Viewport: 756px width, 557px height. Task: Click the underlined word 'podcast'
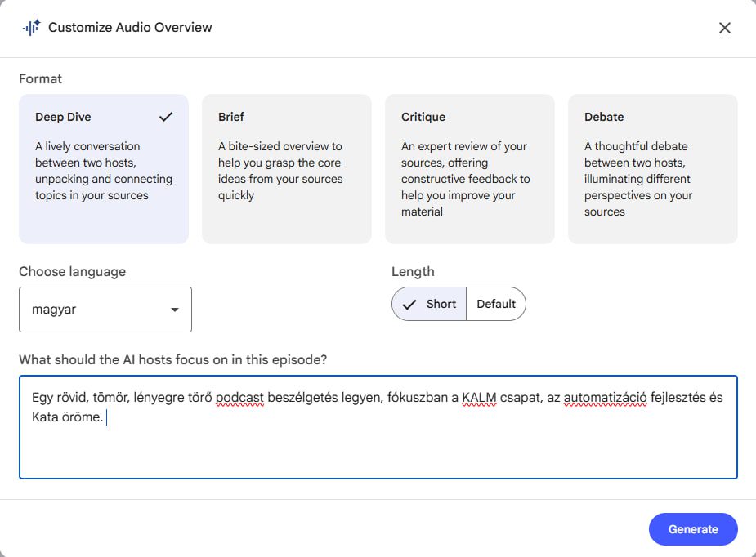click(x=239, y=398)
